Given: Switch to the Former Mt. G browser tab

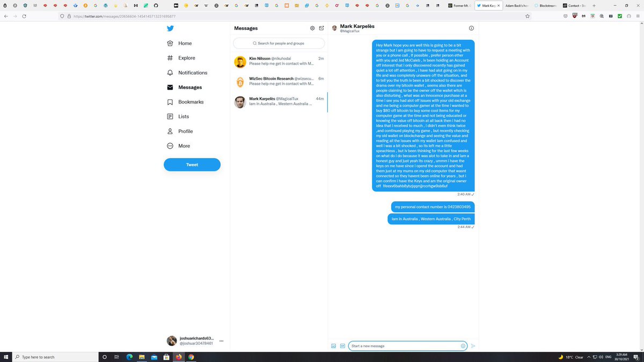Looking at the screenshot, I should [x=460, y=5].
